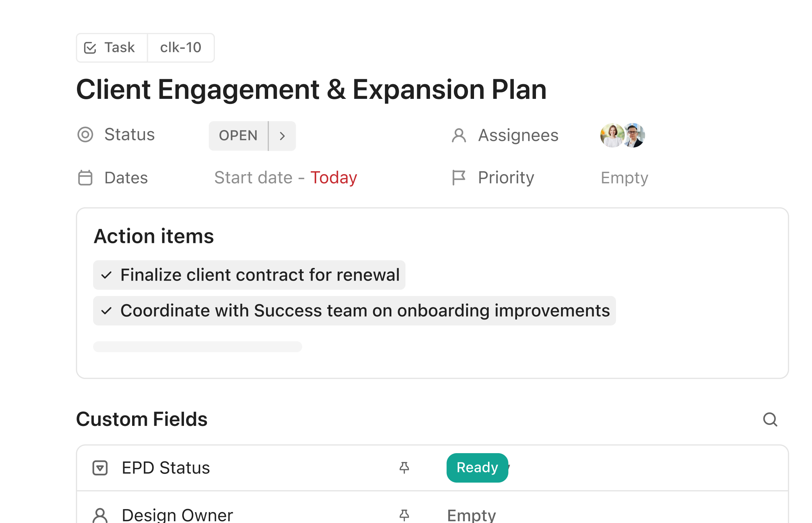This screenshot has height=523, width=812.
Task: Search custom fields with magnifier icon
Action: (770, 419)
